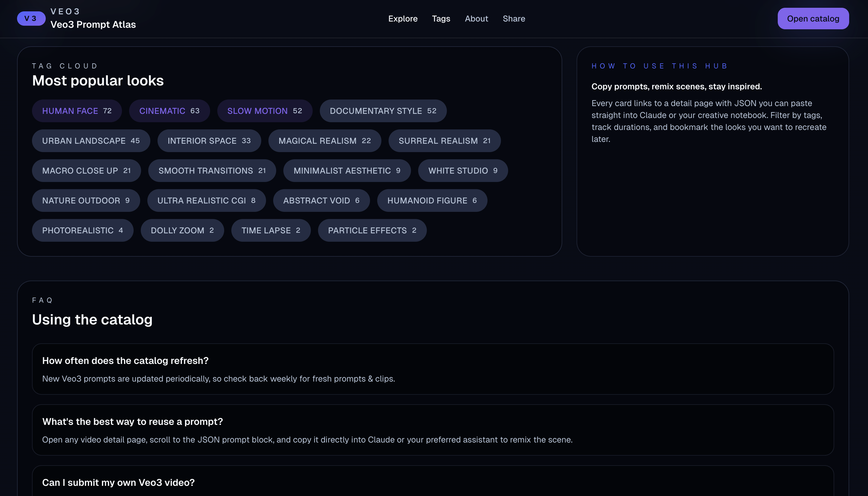Expand the prompt reuse FAQ entry
Screen dimensions: 868x496
tap(132, 422)
